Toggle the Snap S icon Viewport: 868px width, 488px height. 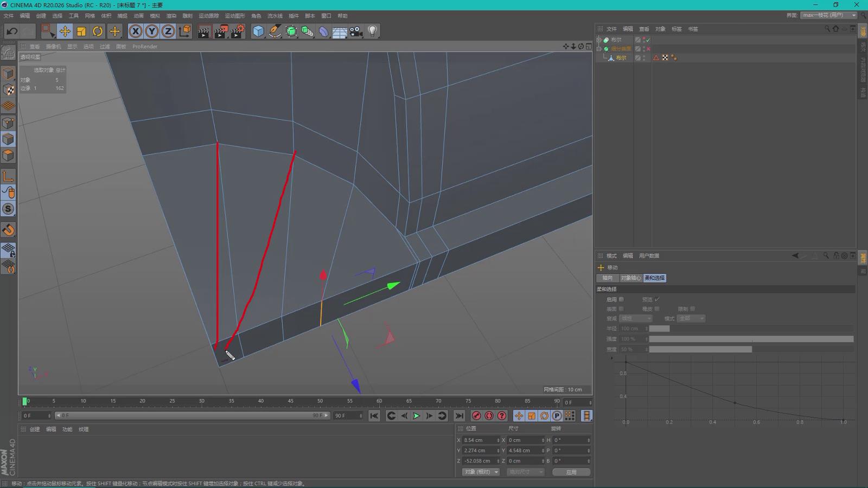8,209
